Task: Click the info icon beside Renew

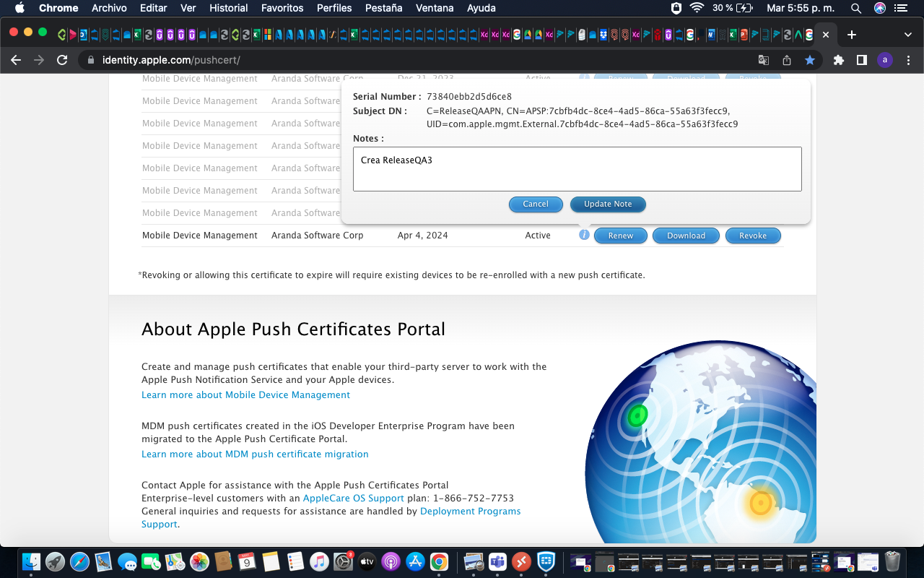Action: tap(584, 235)
